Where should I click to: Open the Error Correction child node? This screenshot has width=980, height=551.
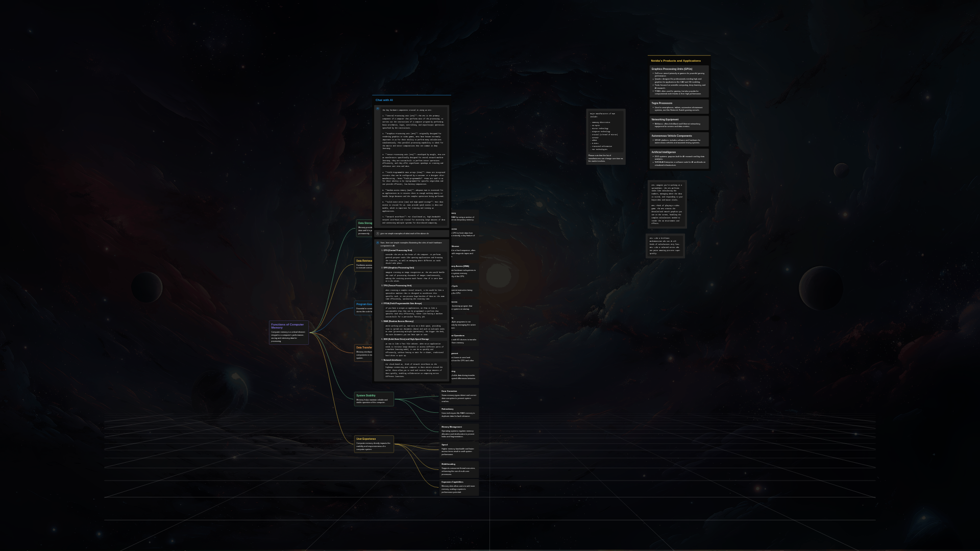click(459, 396)
